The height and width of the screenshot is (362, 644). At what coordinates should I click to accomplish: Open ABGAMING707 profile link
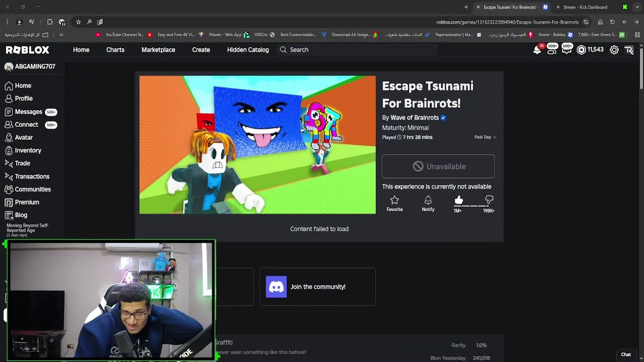tap(30, 66)
